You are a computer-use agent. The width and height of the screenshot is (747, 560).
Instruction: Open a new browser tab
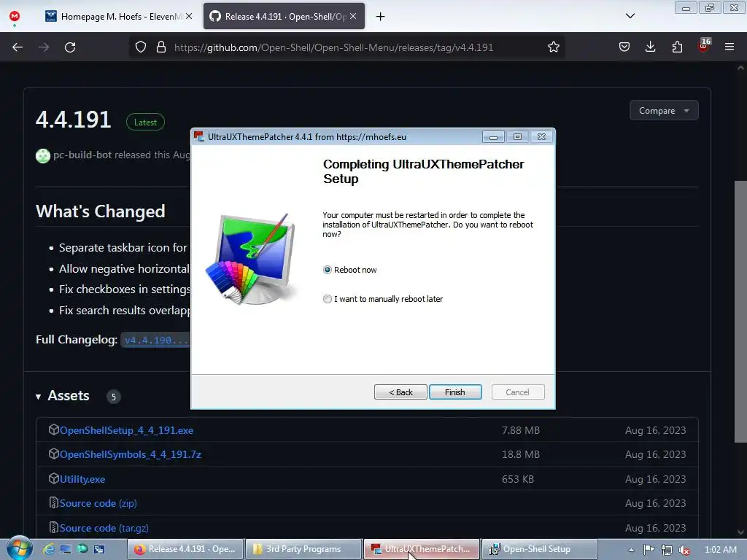tap(380, 17)
